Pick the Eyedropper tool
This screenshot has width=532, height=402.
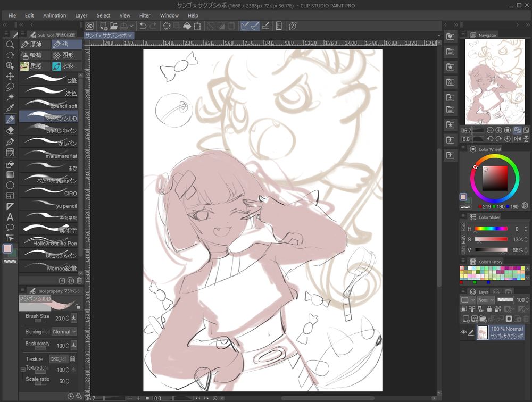point(10,108)
